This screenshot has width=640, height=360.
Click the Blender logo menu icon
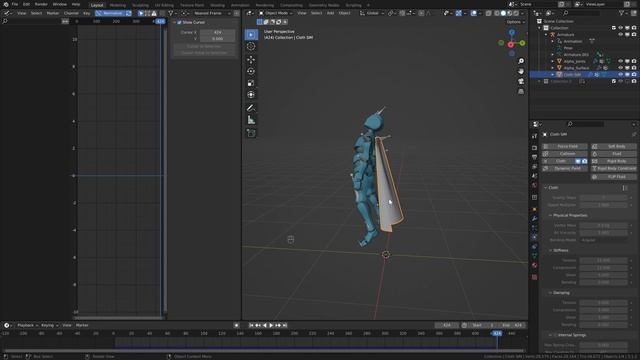tap(6, 4)
